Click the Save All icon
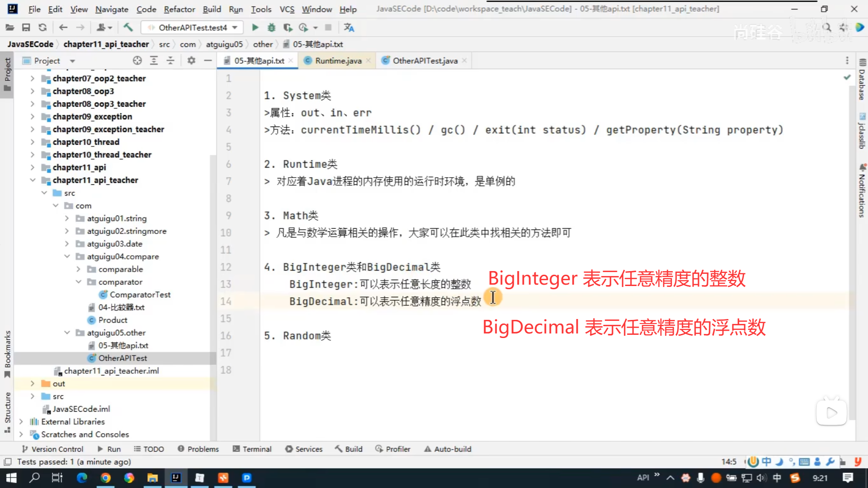 (26, 28)
